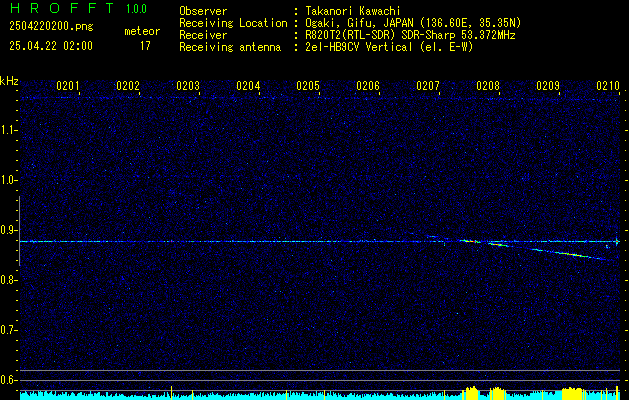629x400 pixels.
Task: Click the 0.7 kHz axis label
Action: (9, 330)
